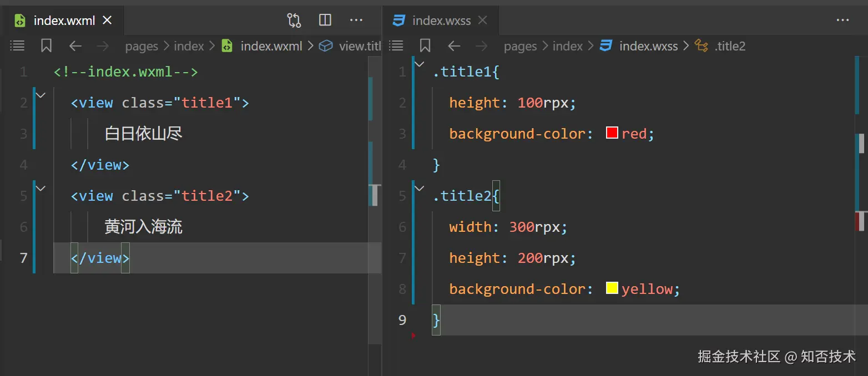868x376 pixels.
Task: Click index.wxss breadcrumb file item
Action: (x=639, y=47)
